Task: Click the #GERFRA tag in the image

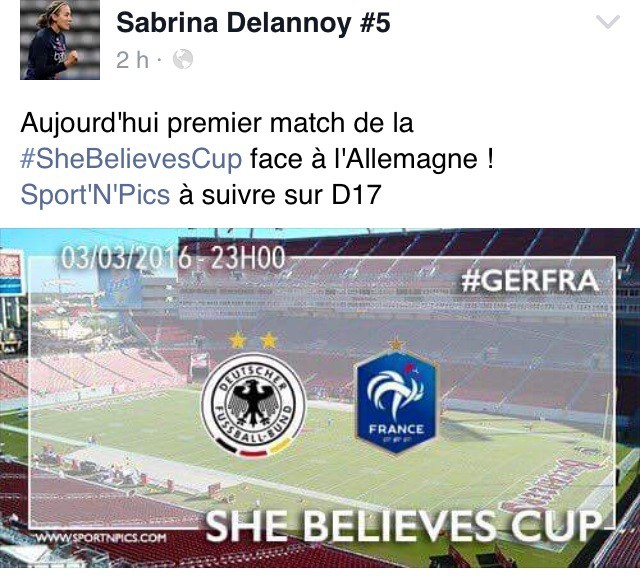Action: pos(529,281)
